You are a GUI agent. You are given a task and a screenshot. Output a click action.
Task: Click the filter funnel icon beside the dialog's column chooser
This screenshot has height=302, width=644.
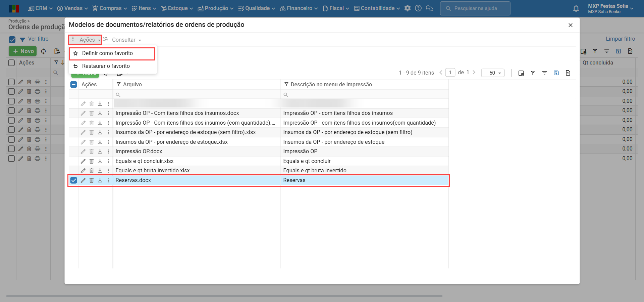[x=533, y=73]
